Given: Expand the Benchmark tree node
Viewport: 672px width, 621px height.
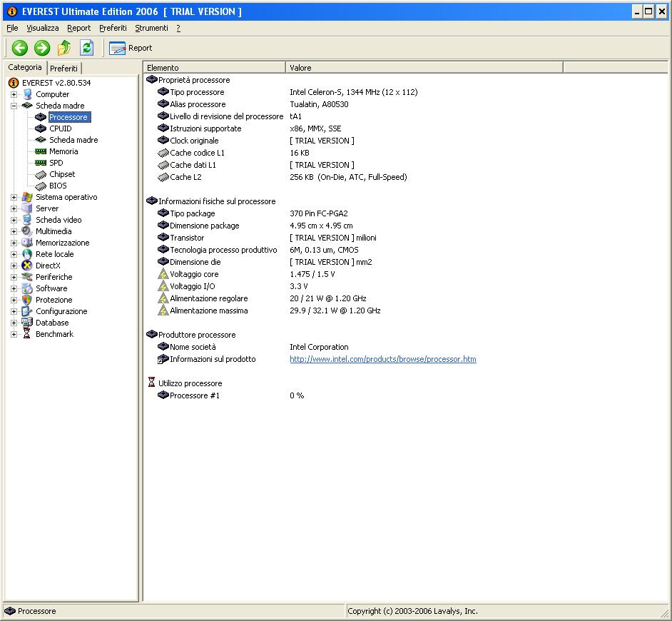Looking at the screenshot, I should 14,334.
